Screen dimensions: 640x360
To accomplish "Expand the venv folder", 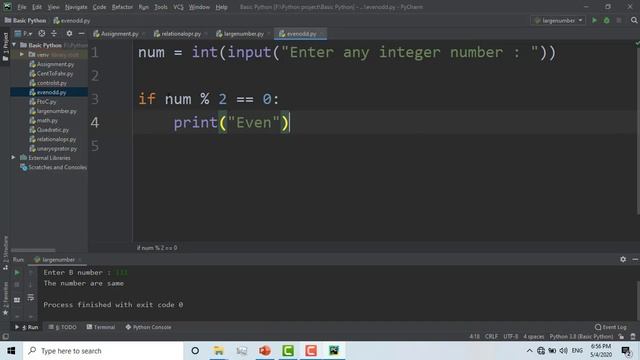I will [x=22, y=54].
